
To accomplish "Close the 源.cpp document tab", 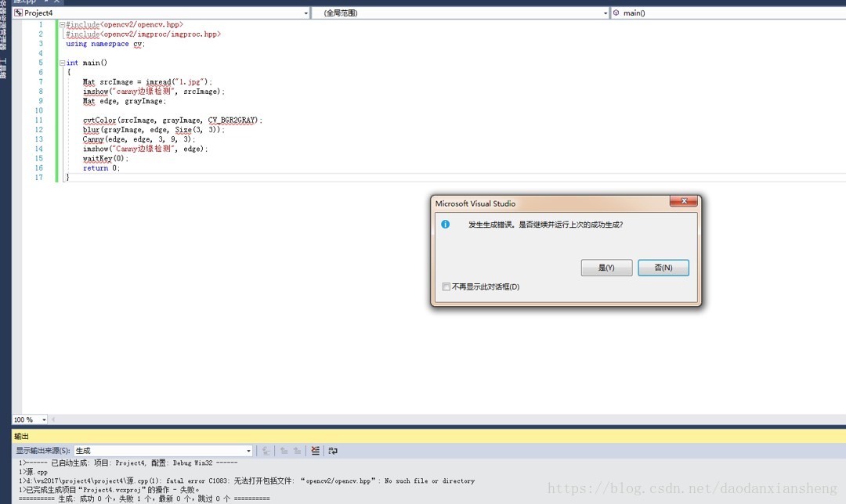I will point(56,2).
